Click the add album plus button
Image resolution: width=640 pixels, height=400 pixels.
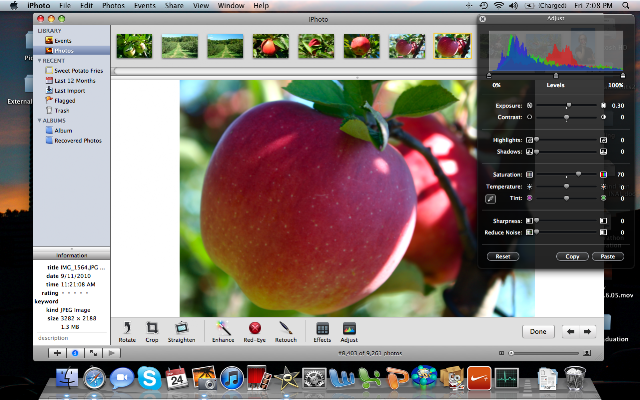[x=57, y=353]
